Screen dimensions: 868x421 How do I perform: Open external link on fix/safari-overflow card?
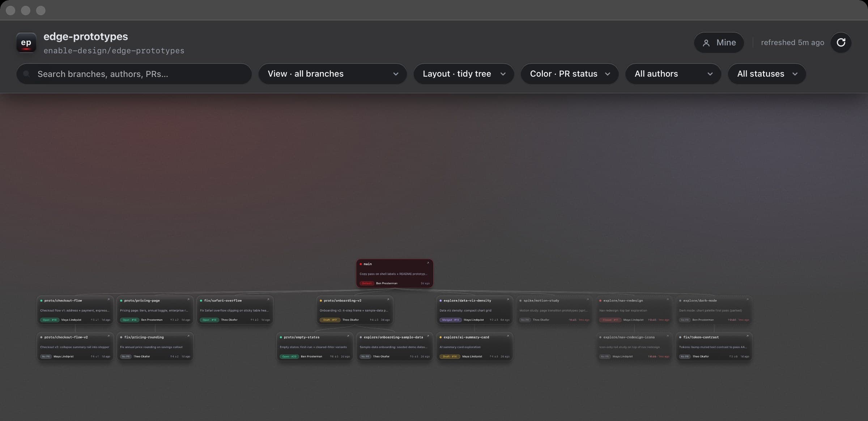(268, 299)
